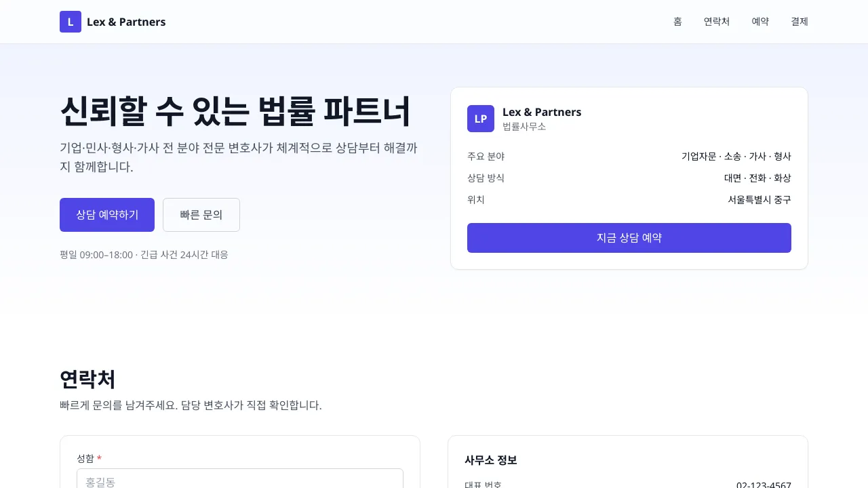Click the purple L logo icon in header
This screenshot has width=868, height=488.
tap(71, 22)
